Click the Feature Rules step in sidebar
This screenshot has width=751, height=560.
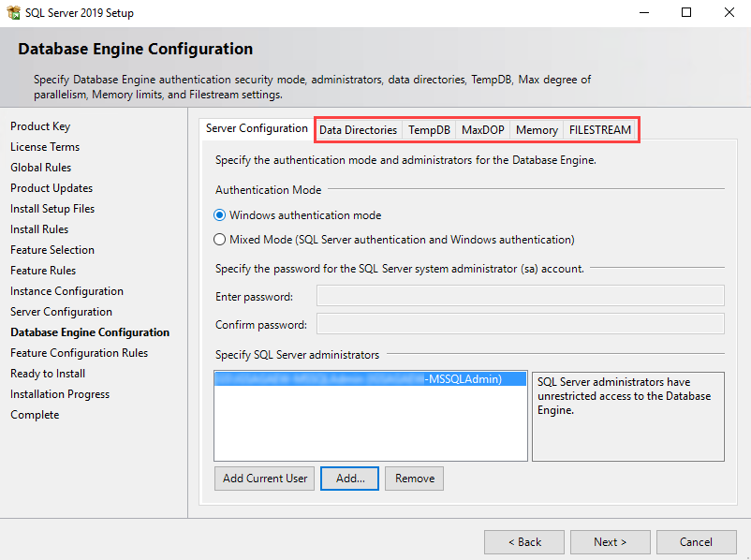(x=43, y=271)
